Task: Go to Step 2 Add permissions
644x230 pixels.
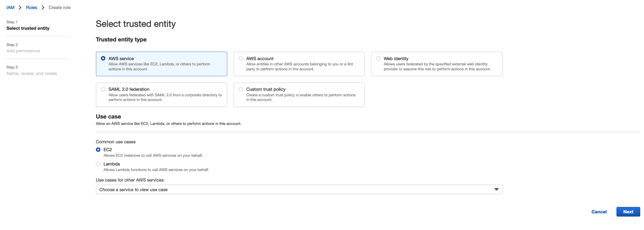Action: [x=23, y=51]
